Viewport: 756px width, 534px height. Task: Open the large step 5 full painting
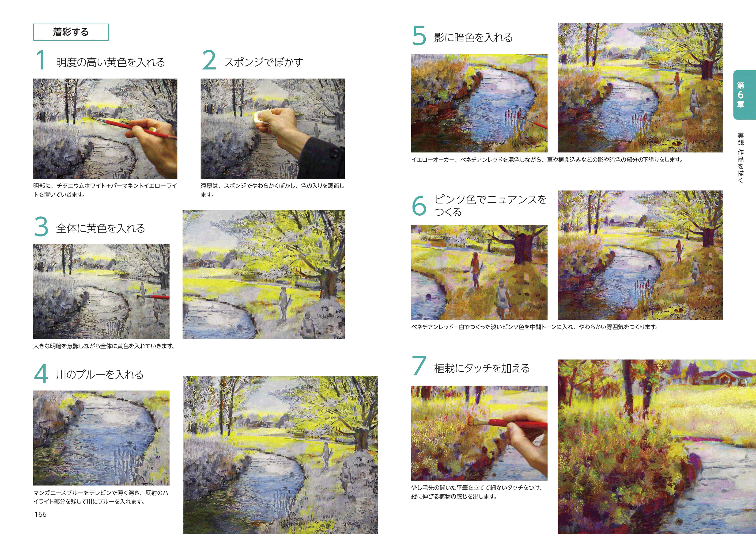(640, 87)
